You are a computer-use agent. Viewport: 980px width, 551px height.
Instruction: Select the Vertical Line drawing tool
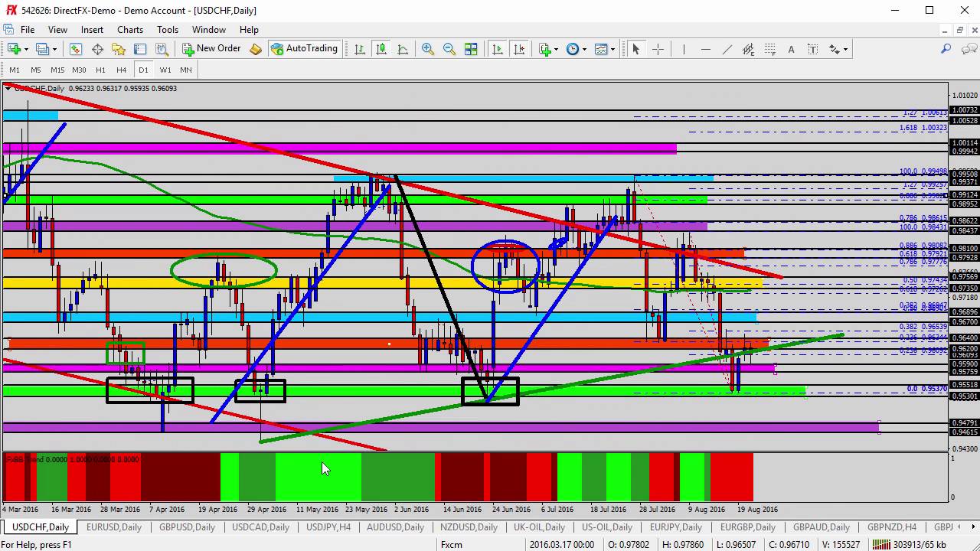[x=684, y=49]
